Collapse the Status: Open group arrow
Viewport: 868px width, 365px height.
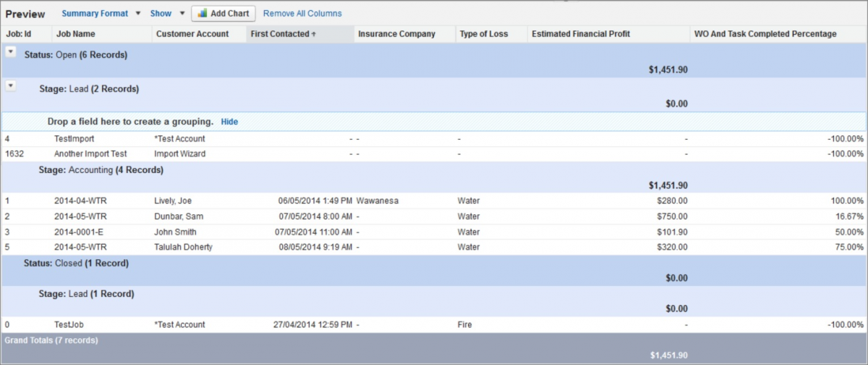click(x=11, y=52)
